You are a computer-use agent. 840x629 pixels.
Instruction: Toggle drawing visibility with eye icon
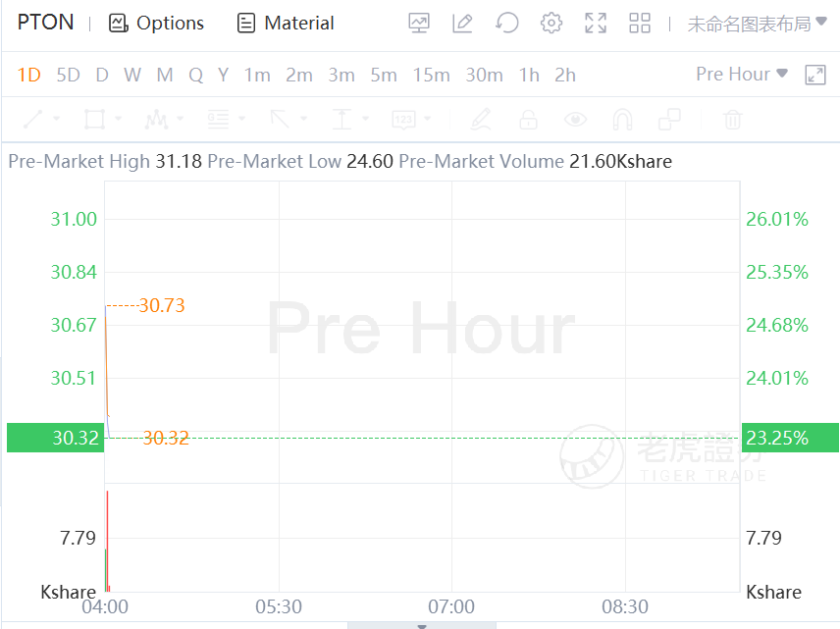tap(575, 120)
